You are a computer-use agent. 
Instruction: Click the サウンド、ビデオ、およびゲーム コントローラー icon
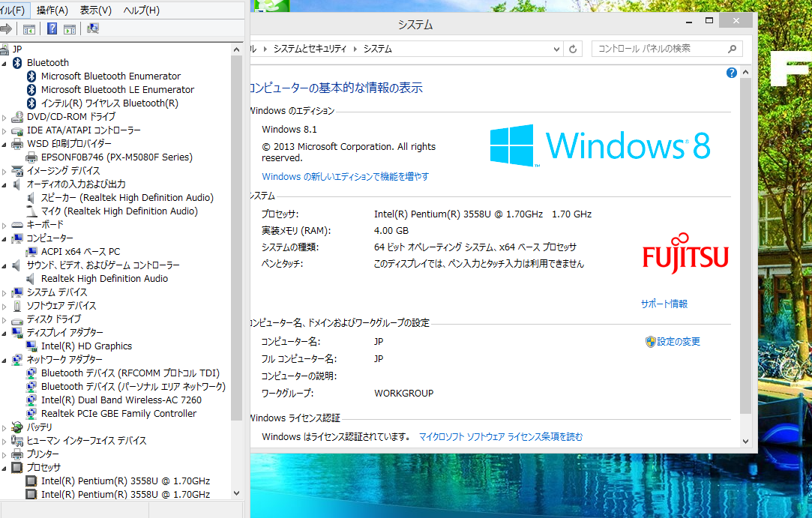(x=17, y=265)
